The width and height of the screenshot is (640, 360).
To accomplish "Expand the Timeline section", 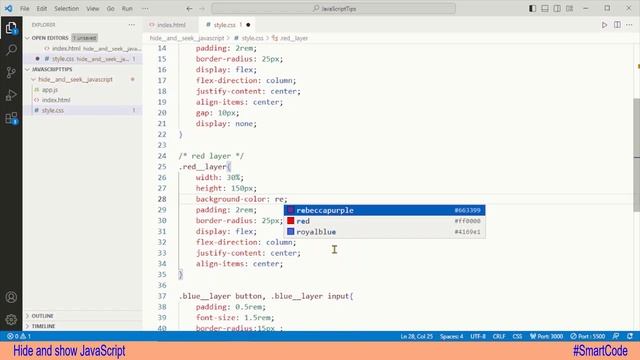I will [x=83, y=326].
